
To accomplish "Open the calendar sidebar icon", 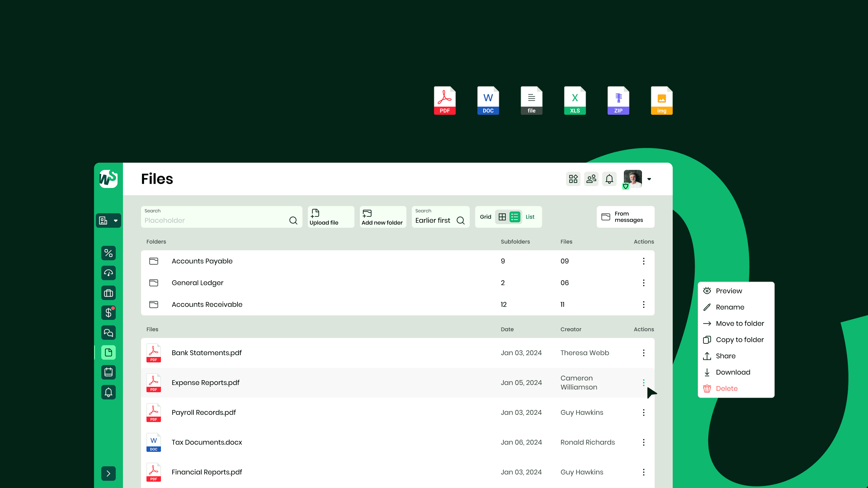I will tap(108, 372).
